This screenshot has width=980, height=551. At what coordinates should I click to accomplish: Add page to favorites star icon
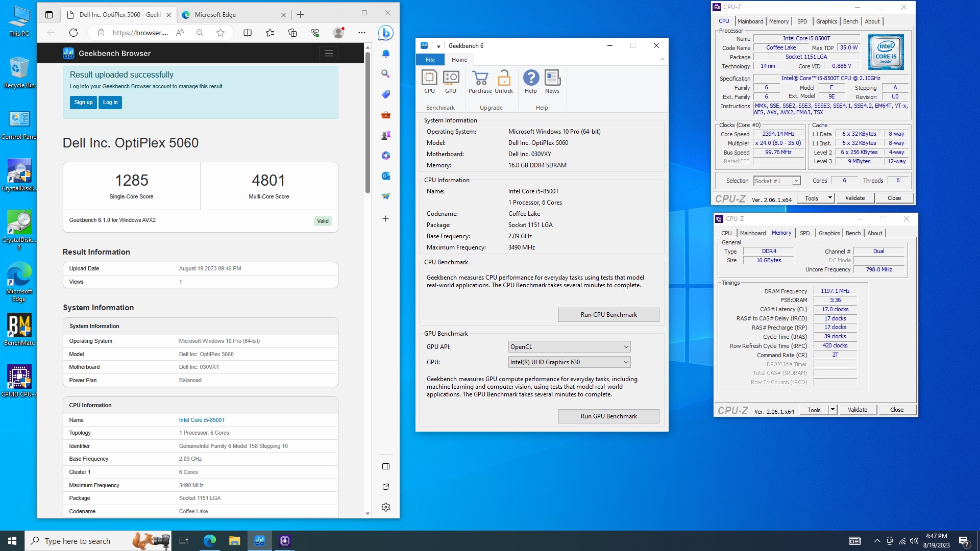tap(220, 33)
